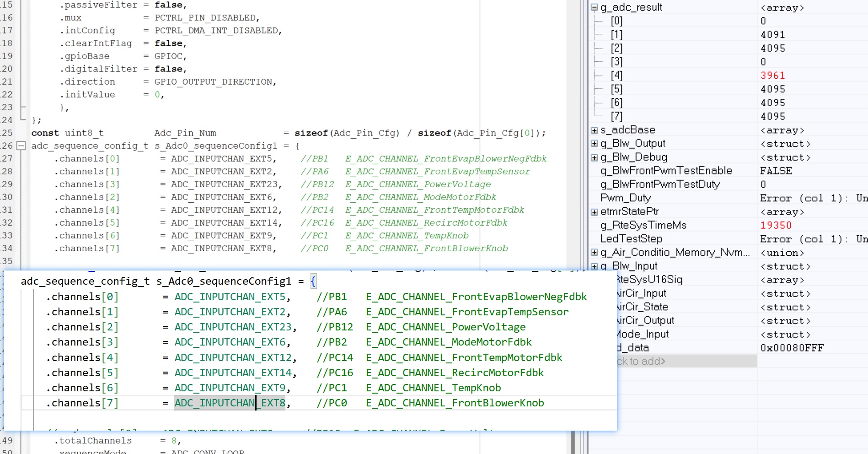Select the AirCir_State watch entry
868x454 pixels.
[642, 307]
